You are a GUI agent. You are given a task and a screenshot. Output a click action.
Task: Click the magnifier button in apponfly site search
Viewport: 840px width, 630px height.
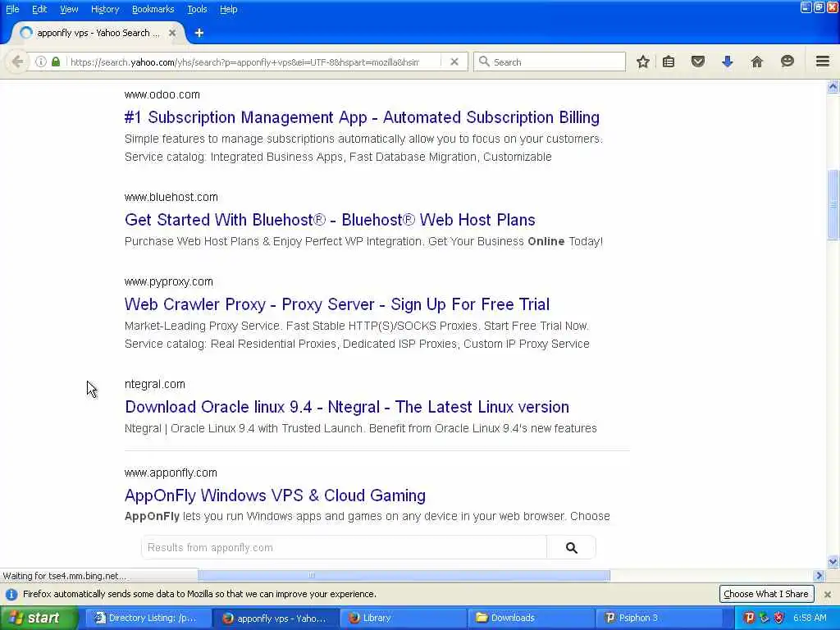(x=572, y=547)
